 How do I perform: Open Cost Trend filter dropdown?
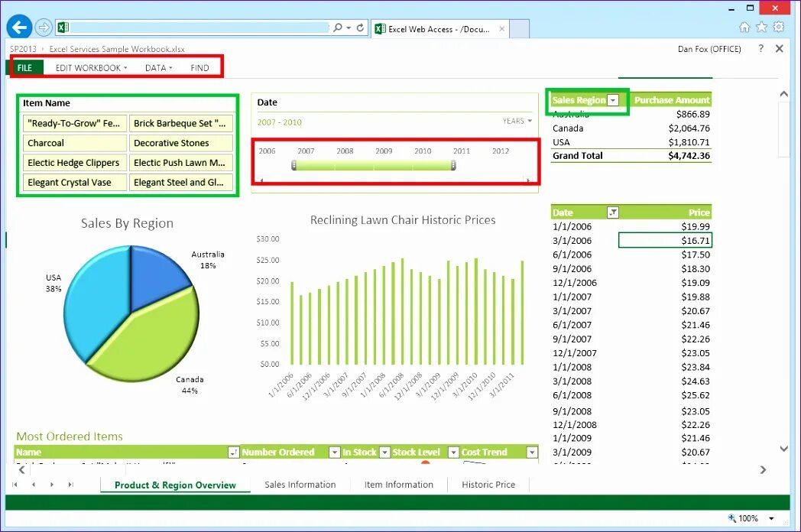pos(532,453)
